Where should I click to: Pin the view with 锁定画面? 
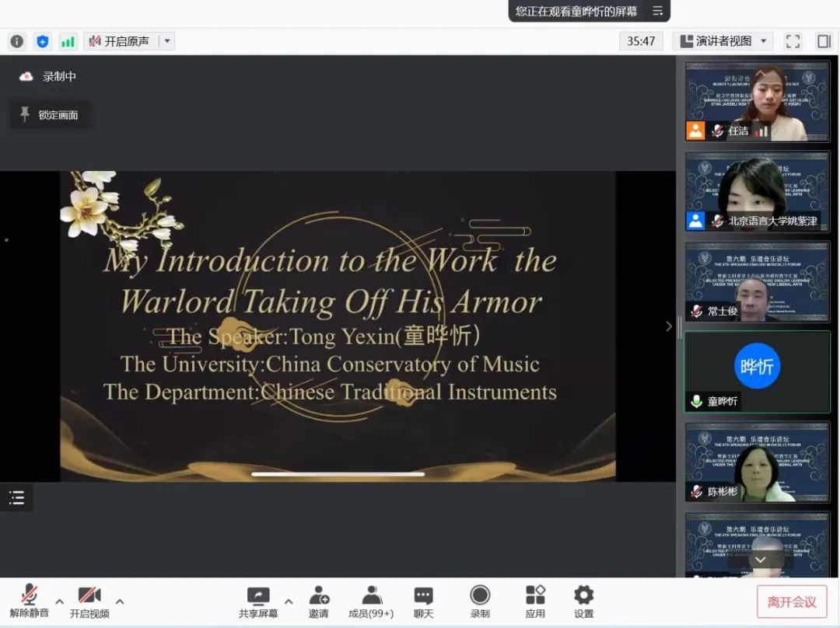(49, 114)
